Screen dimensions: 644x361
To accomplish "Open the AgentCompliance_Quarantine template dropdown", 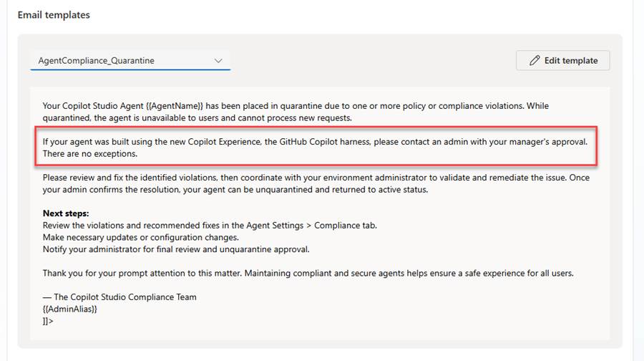I will [x=130, y=60].
